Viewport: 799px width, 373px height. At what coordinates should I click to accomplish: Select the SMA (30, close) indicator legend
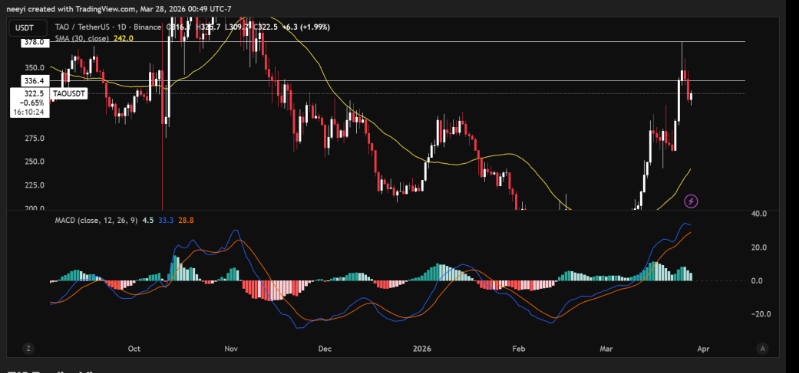[82, 38]
